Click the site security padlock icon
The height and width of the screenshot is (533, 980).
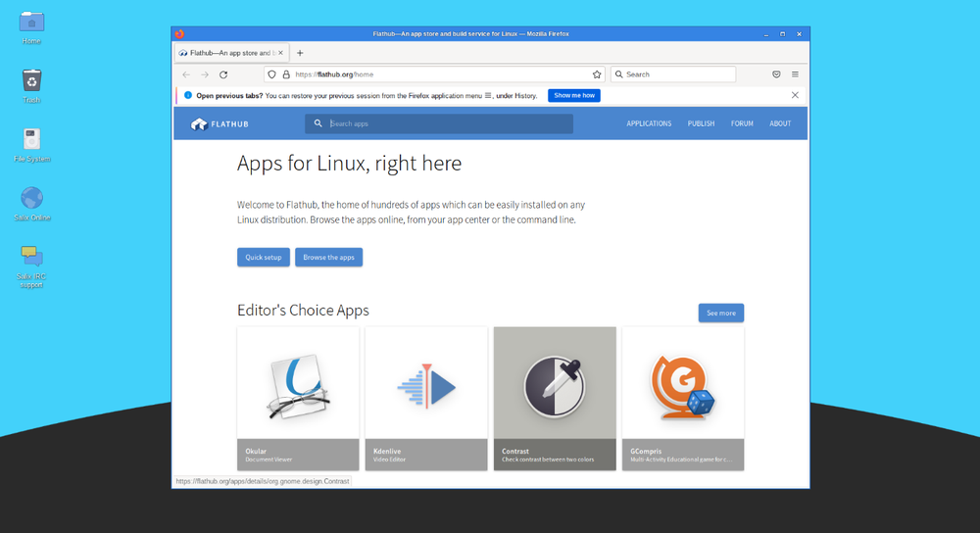[286, 74]
